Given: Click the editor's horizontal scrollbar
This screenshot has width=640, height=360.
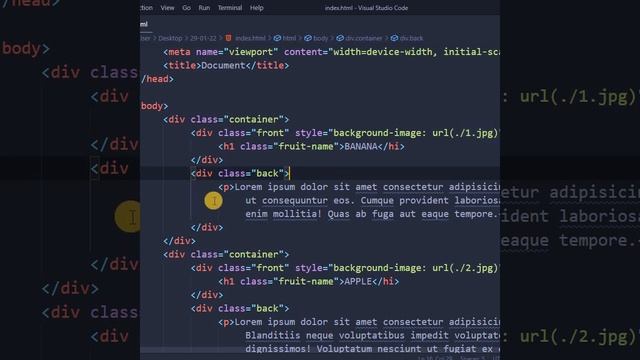Looking at the screenshot, I should (320, 351).
